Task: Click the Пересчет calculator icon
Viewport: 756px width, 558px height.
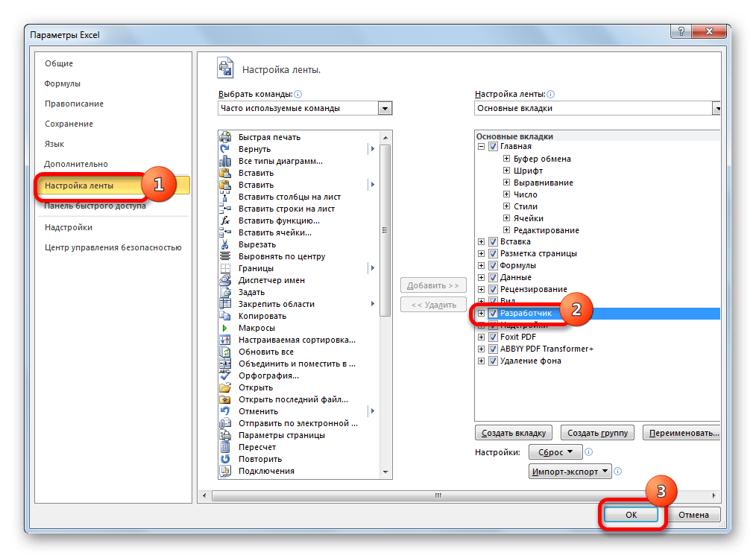Action: tap(225, 447)
